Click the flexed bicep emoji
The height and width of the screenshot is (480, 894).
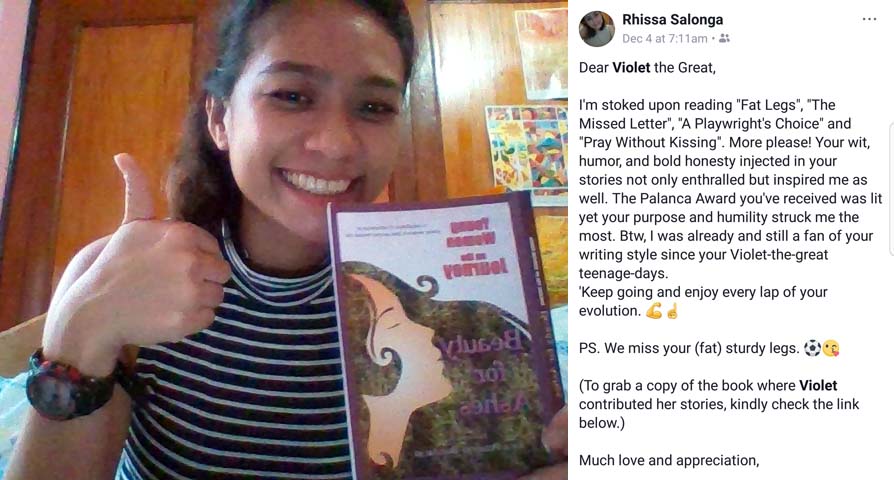tap(653, 311)
